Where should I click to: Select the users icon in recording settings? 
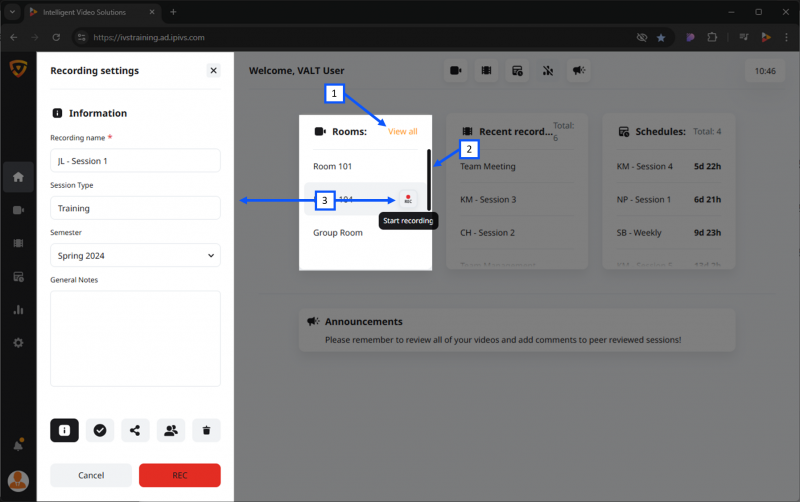171,430
